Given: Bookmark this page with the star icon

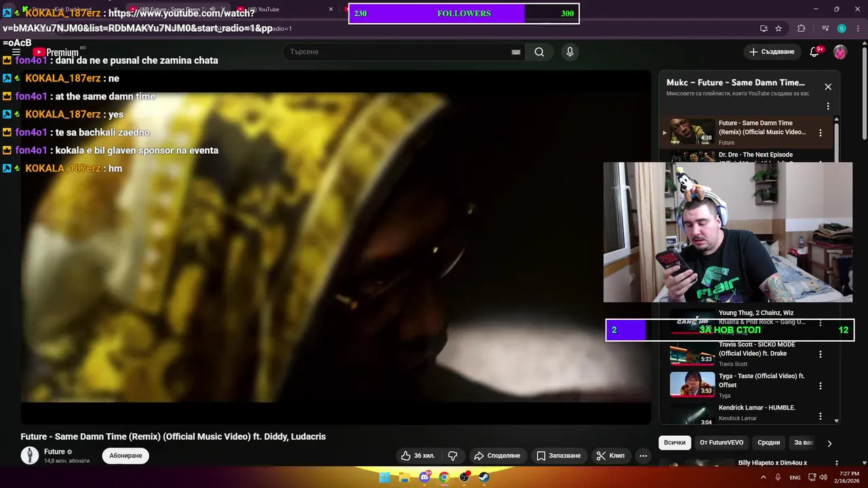Looking at the screenshot, I should (778, 28).
